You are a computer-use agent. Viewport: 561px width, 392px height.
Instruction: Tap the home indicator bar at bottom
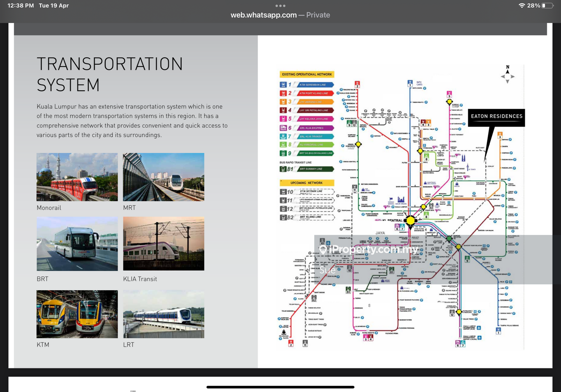280,387
